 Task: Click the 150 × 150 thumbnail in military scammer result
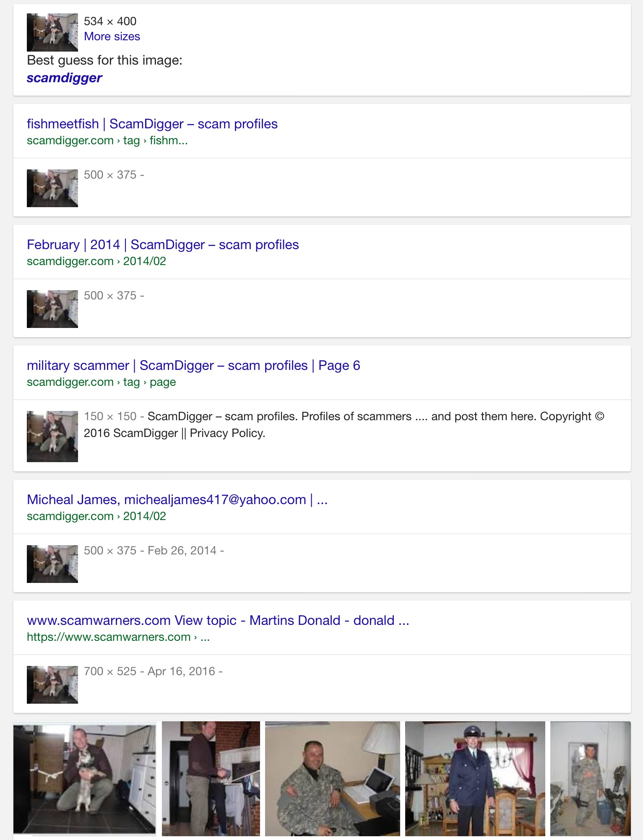point(52,437)
